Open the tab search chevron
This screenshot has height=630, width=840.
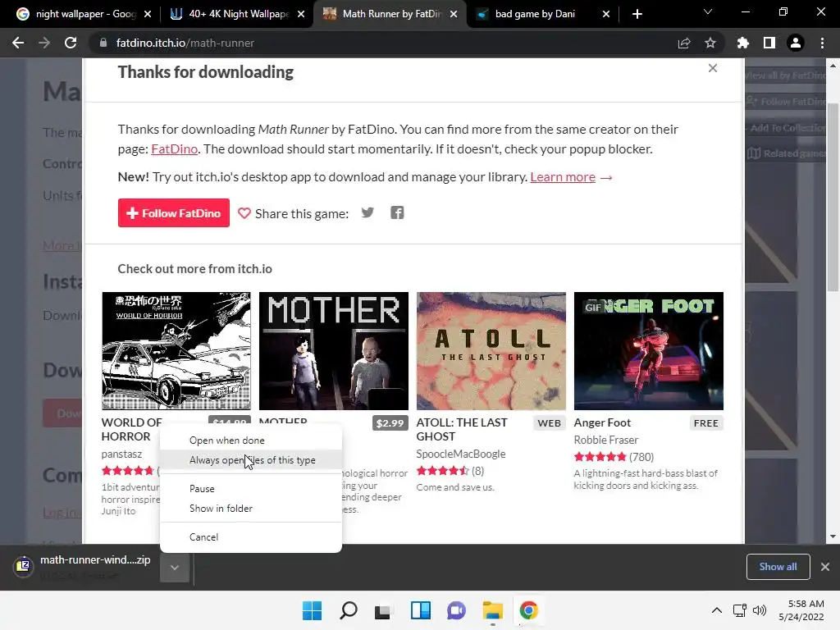[708, 11]
